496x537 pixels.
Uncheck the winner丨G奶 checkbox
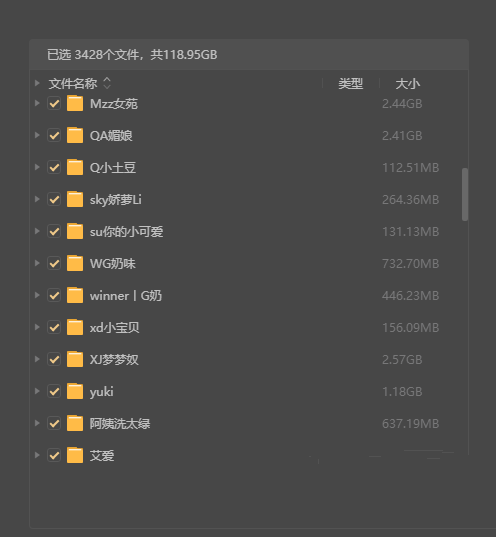point(54,296)
